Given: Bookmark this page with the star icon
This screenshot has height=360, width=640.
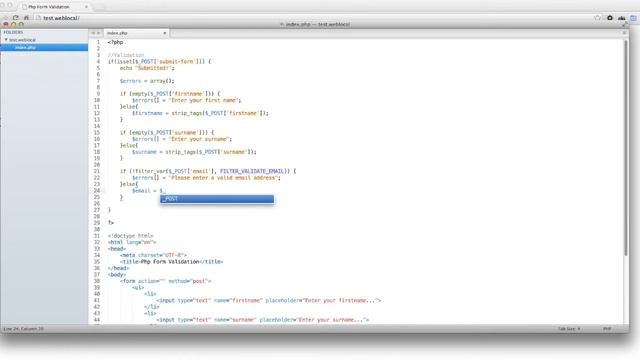Looking at the screenshot, I should [x=598, y=18].
